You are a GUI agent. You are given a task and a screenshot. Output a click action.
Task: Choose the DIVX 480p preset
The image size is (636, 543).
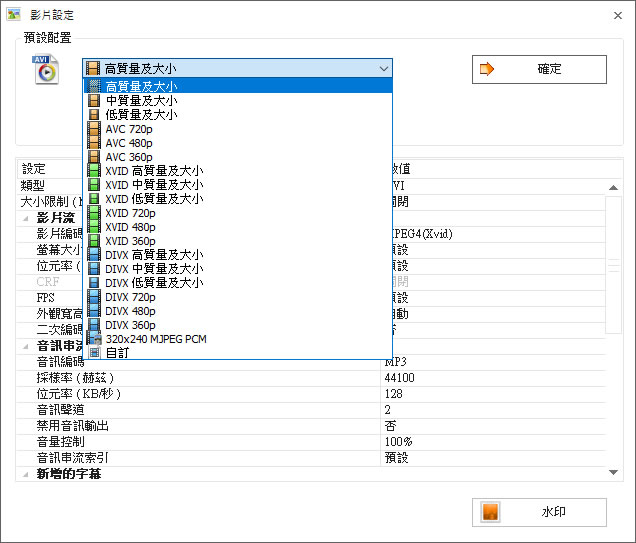click(x=238, y=311)
